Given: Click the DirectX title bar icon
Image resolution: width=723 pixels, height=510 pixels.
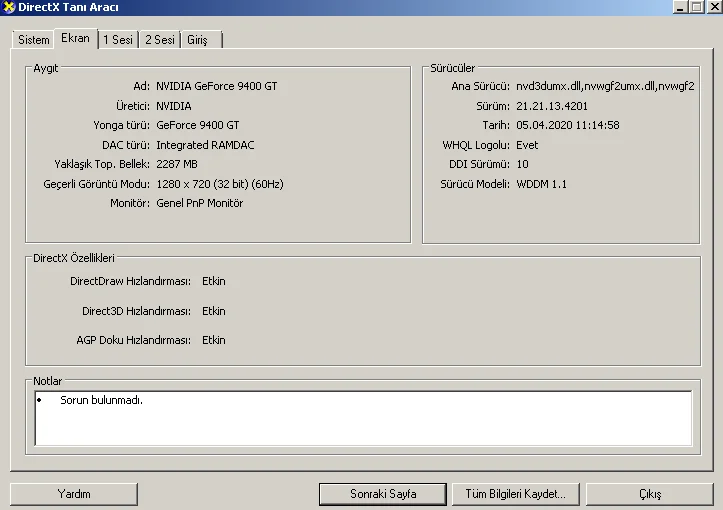Looking at the screenshot, I should click(9, 7).
